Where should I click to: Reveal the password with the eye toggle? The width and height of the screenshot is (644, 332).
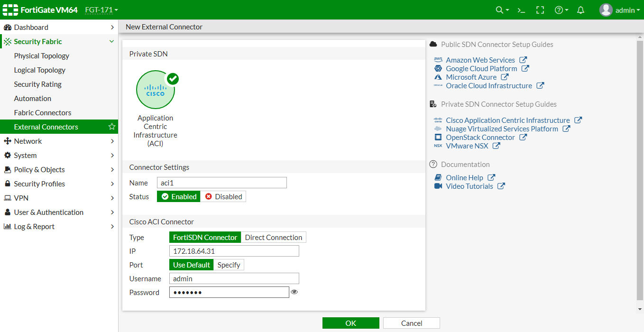294,292
